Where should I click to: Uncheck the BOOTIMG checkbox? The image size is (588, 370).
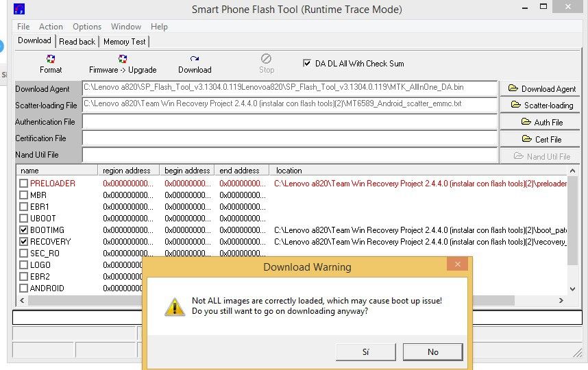point(23,230)
